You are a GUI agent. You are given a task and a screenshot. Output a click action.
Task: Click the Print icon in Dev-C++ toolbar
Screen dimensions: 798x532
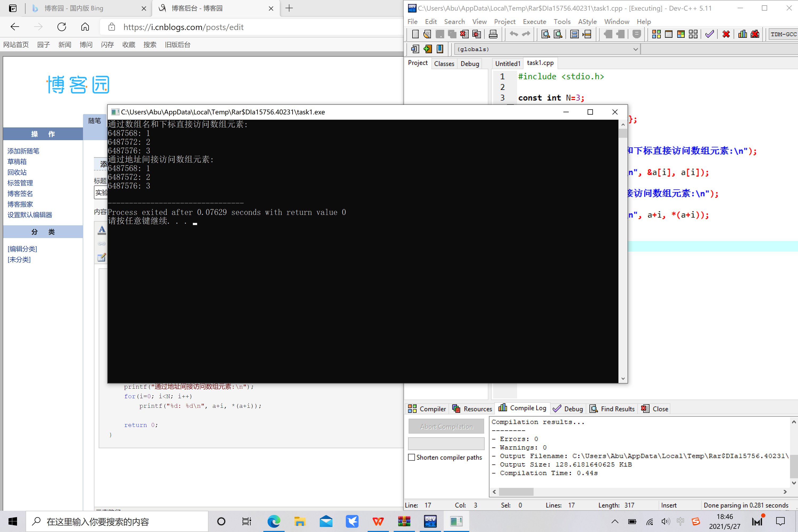coord(493,34)
